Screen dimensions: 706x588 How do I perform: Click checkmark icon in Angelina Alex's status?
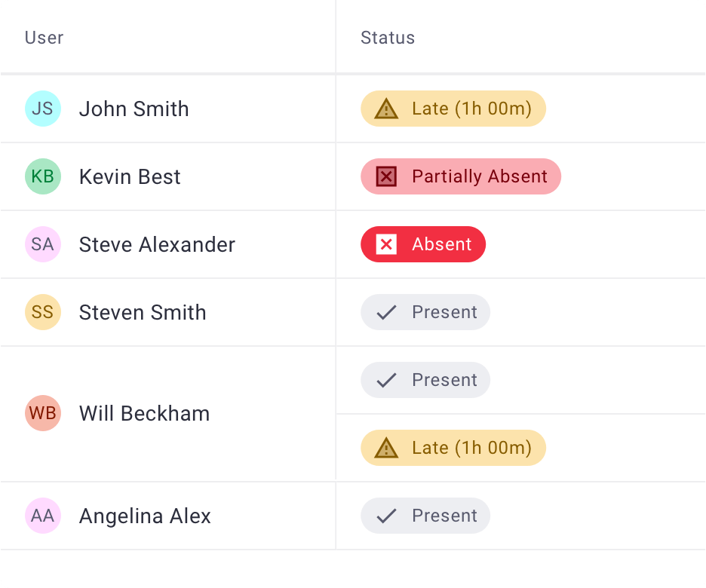coord(386,516)
